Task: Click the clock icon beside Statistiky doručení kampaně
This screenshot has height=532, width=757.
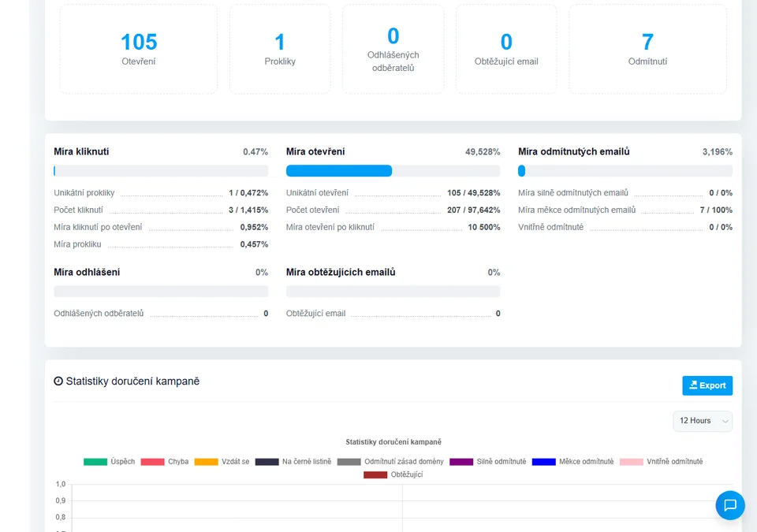Action: (x=58, y=381)
